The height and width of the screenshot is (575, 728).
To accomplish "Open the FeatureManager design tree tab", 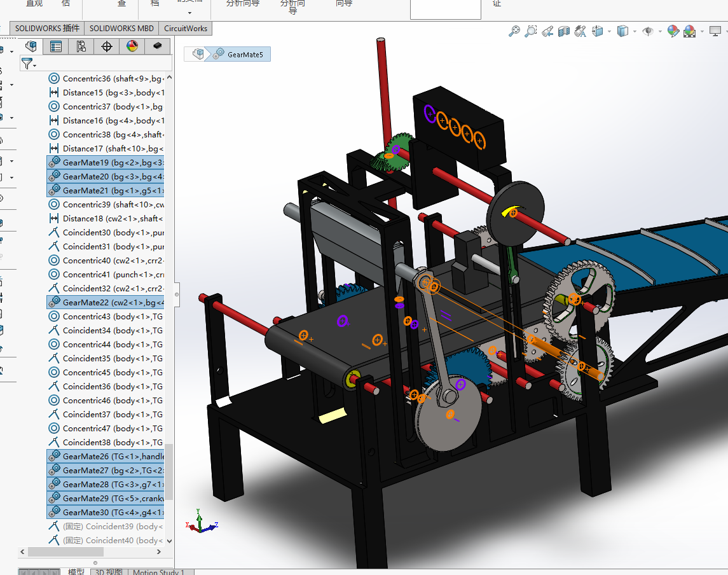I will (31, 46).
